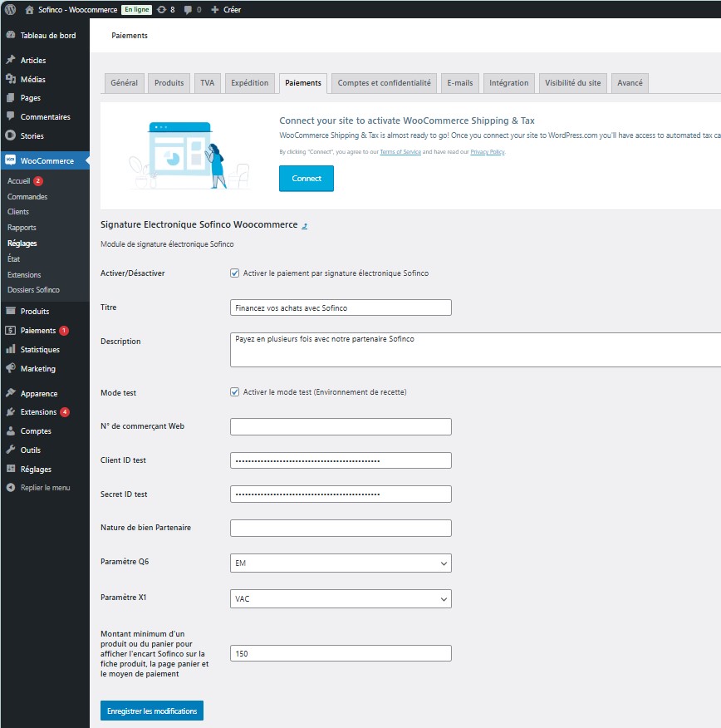Open the Paramètre Q6 dropdown

341,563
